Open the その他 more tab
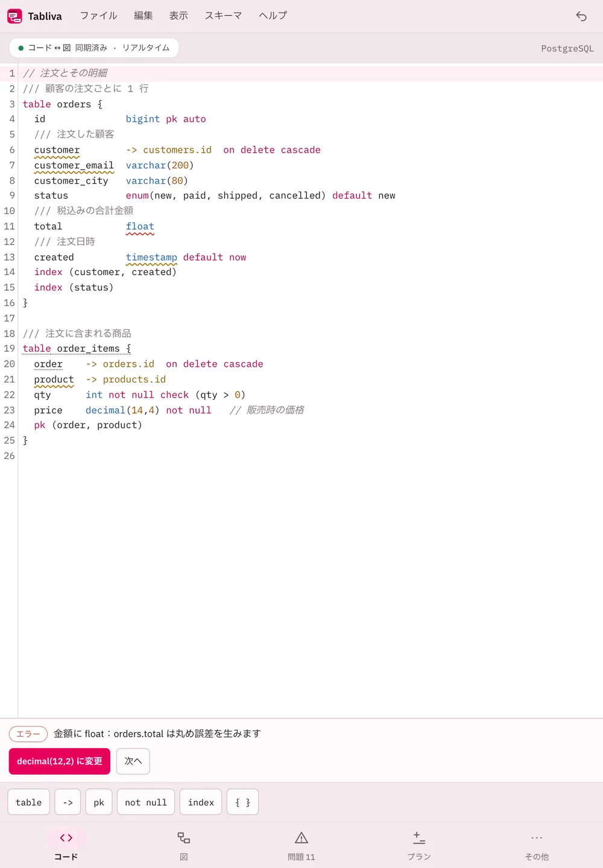 coord(537,846)
